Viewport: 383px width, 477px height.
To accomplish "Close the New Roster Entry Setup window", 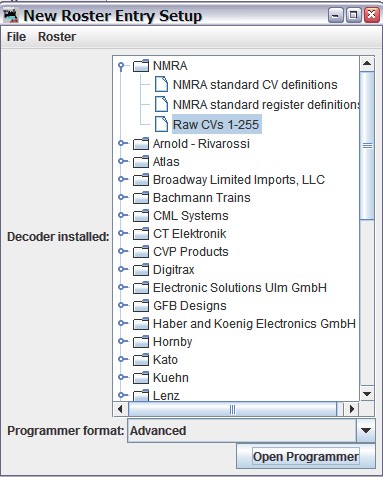I will click(x=371, y=15).
